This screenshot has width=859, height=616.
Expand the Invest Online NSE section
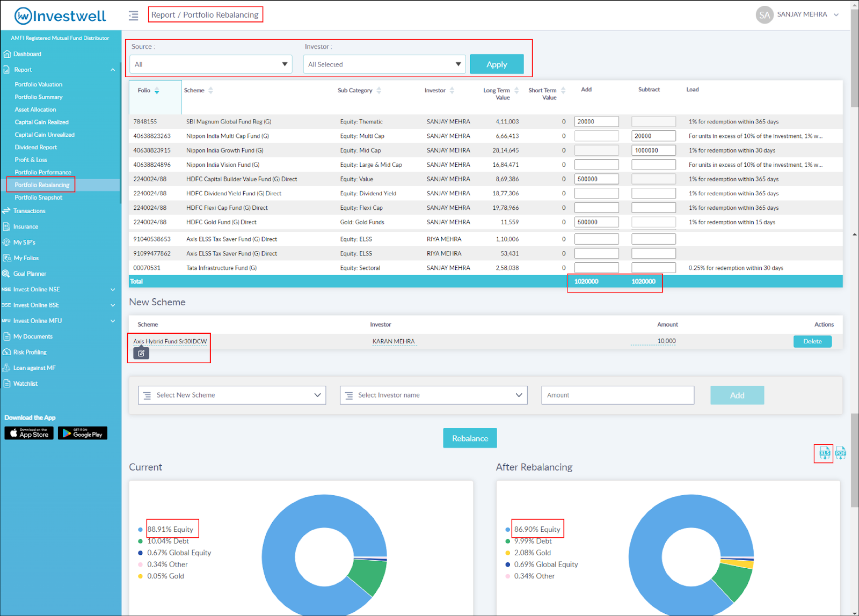[x=113, y=290]
